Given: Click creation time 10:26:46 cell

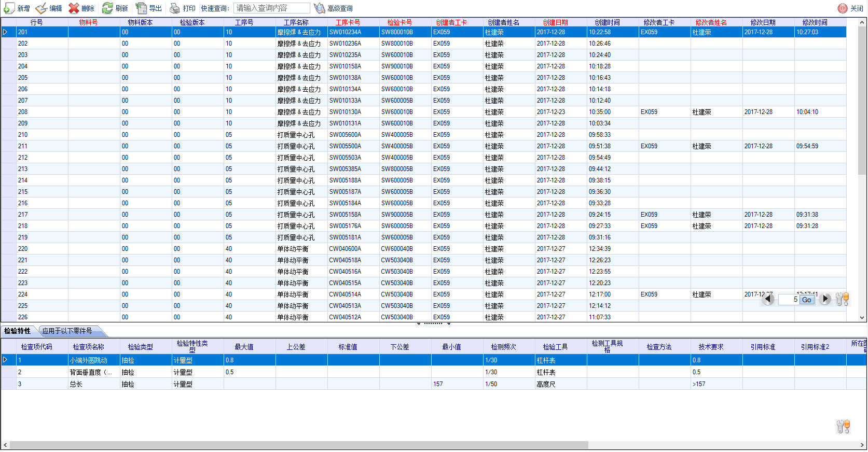Looking at the screenshot, I should [x=613, y=44].
